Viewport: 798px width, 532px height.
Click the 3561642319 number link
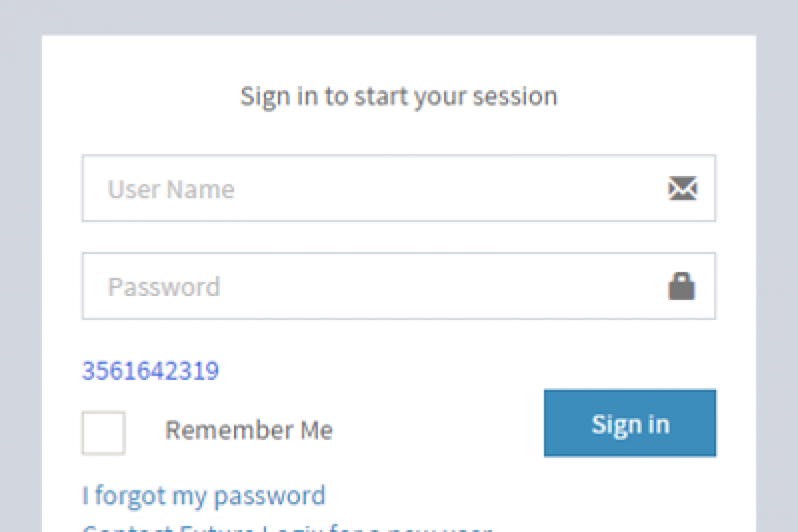tap(150, 371)
